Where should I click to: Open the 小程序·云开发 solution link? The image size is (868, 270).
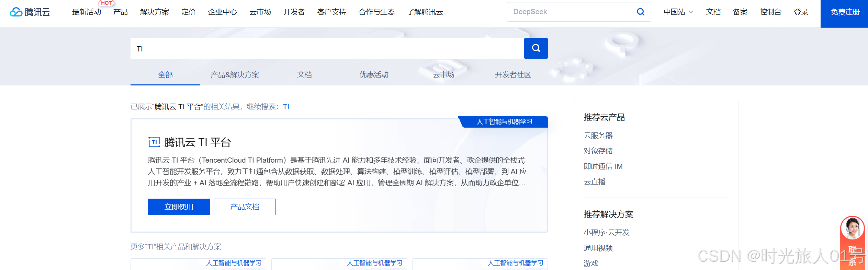tap(606, 233)
